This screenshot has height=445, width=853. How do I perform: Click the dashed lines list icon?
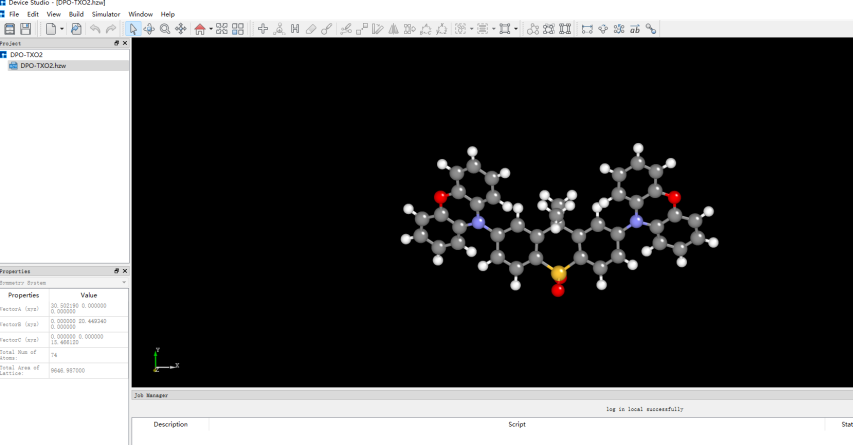(x=483, y=29)
